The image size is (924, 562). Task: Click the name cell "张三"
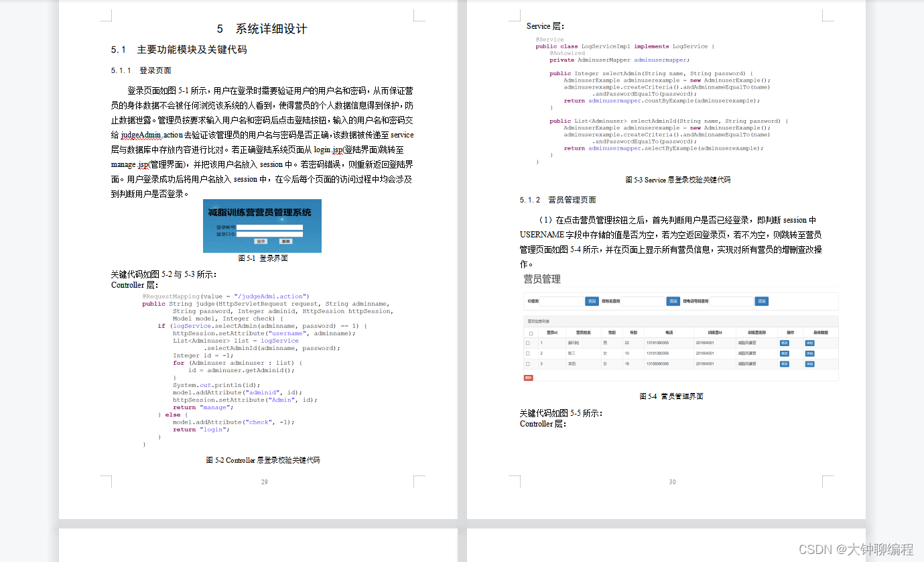(572, 353)
